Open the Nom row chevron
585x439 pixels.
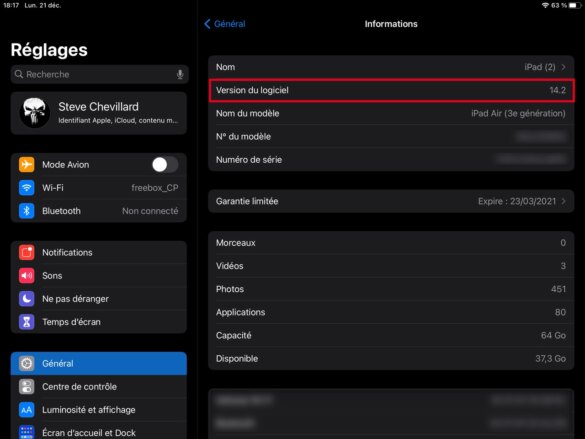pos(563,67)
